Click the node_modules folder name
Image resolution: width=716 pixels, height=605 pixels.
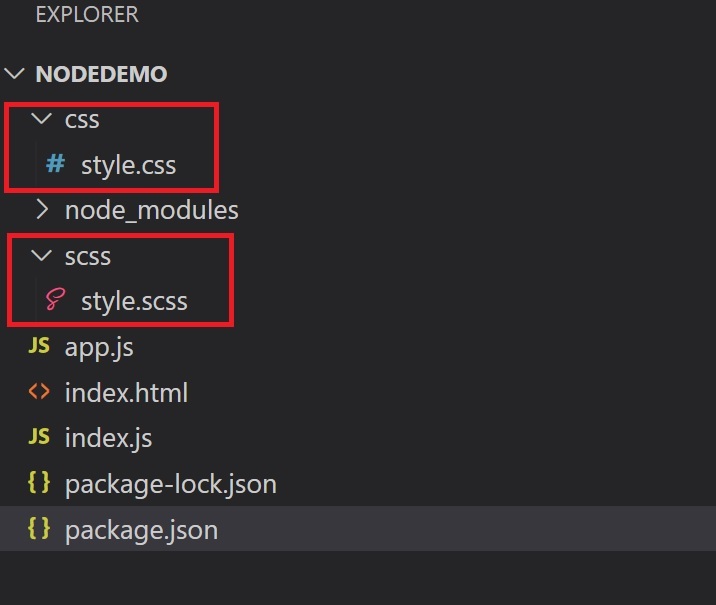point(151,210)
